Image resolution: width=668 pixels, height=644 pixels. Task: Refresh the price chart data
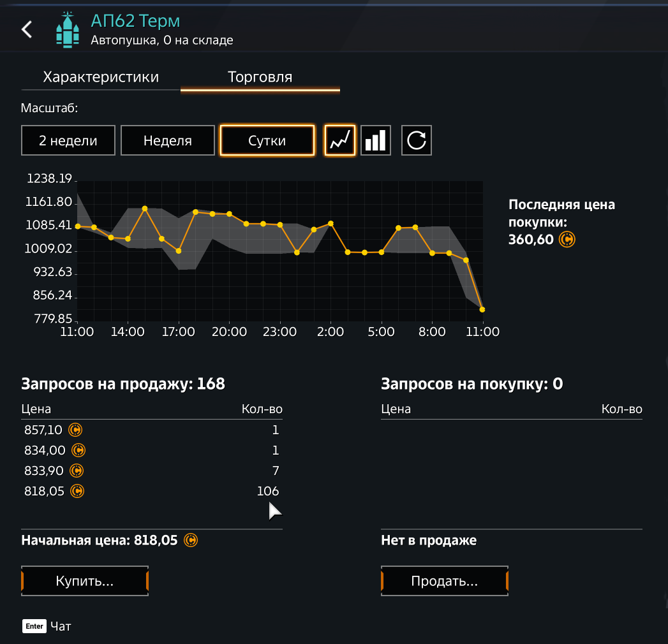point(416,140)
